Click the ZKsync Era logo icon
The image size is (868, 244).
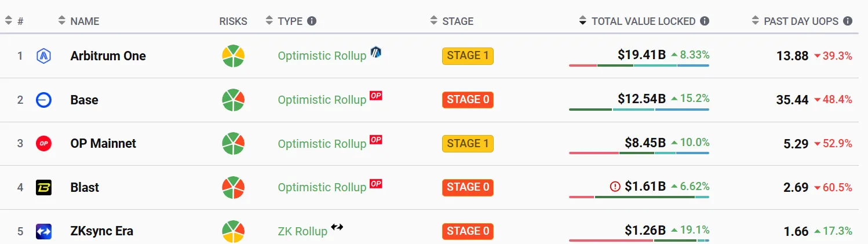[x=44, y=231]
